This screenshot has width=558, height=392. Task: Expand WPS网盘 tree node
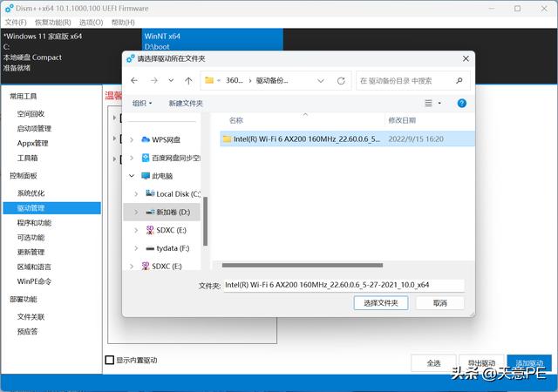pyautogui.click(x=132, y=139)
